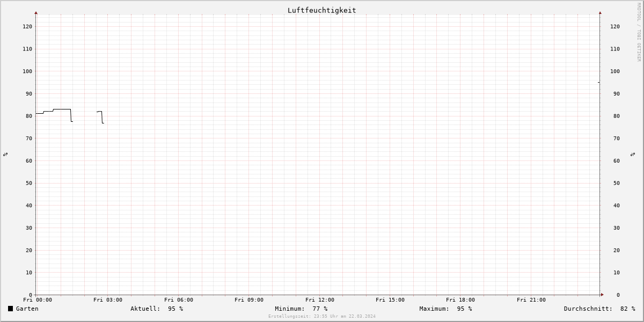Click the Fri 18:00 time axis label

pyautogui.click(x=460, y=300)
